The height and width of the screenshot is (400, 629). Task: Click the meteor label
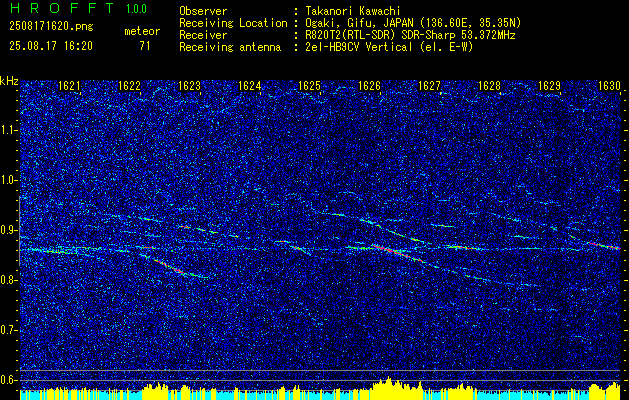click(142, 31)
